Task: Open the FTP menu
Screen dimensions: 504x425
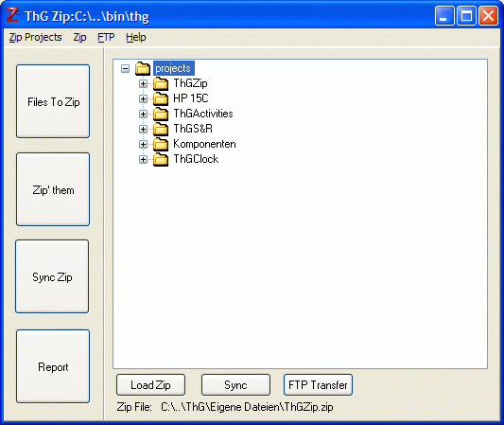Action: [x=106, y=37]
